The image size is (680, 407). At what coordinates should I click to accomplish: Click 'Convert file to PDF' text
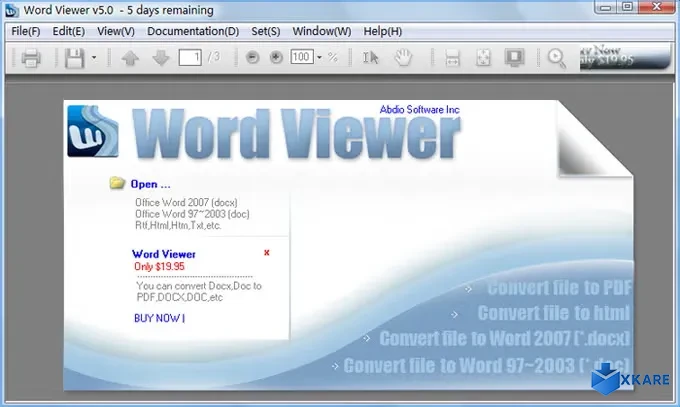coord(559,288)
